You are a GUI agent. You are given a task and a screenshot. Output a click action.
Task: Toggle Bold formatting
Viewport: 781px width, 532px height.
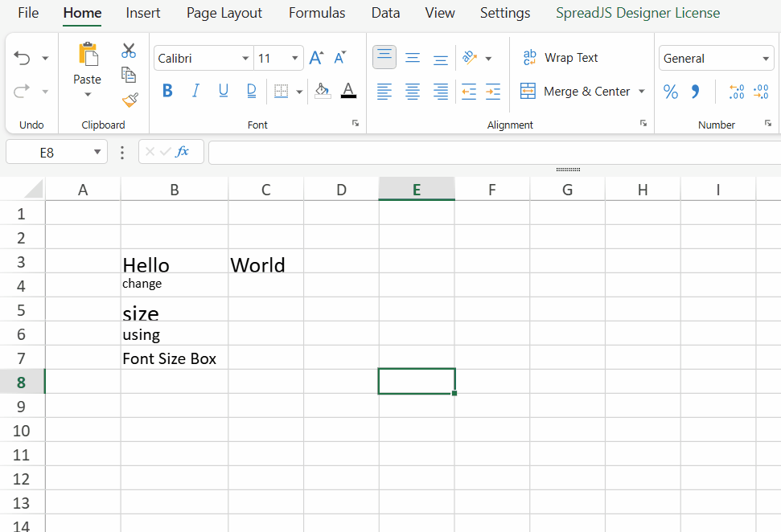click(x=167, y=91)
